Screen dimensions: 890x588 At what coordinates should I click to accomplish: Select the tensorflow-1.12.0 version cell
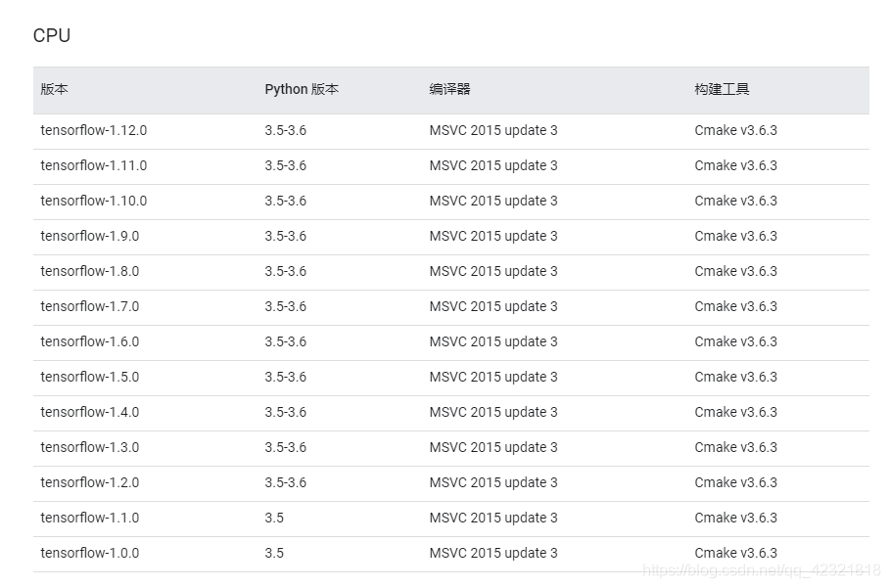tap(94, 130)
